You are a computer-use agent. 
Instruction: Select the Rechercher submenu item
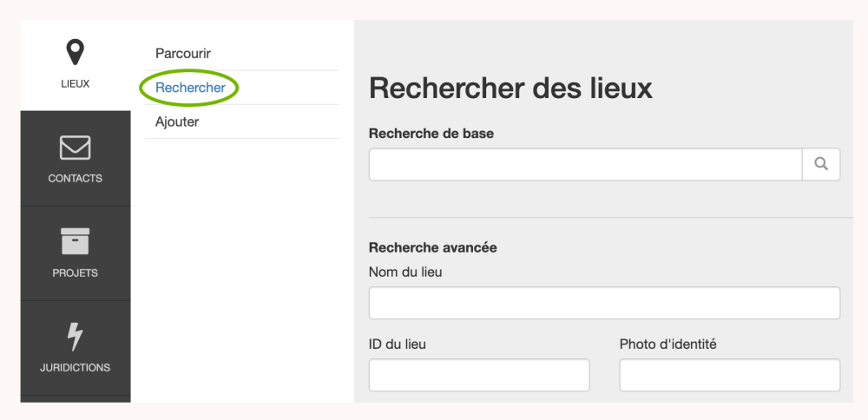pyautogui.click(x=190, y=88)
